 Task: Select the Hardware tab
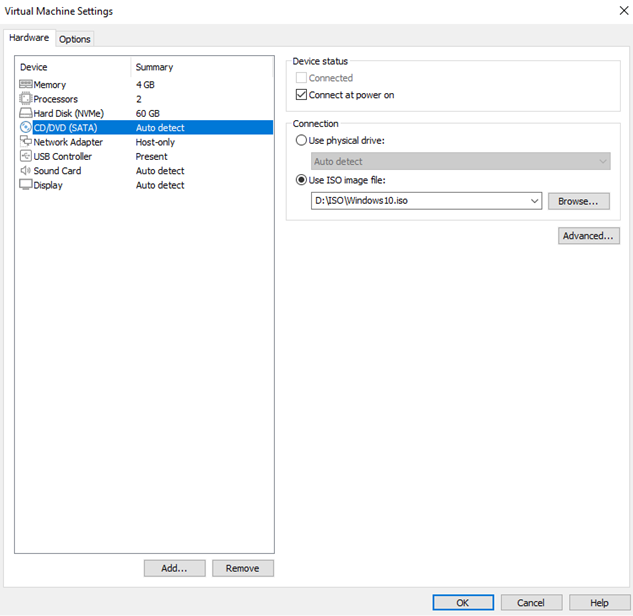pos(29,38)
